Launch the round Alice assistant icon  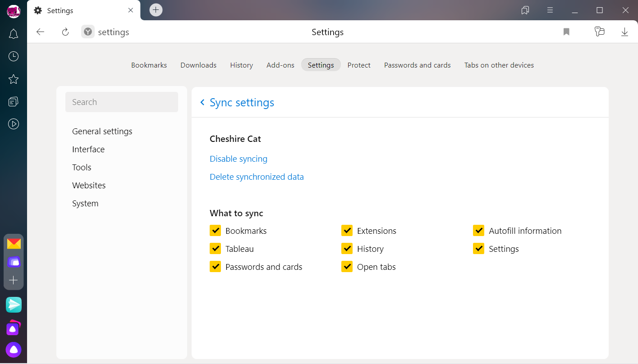pyautogui.click(x=14, y=350)
